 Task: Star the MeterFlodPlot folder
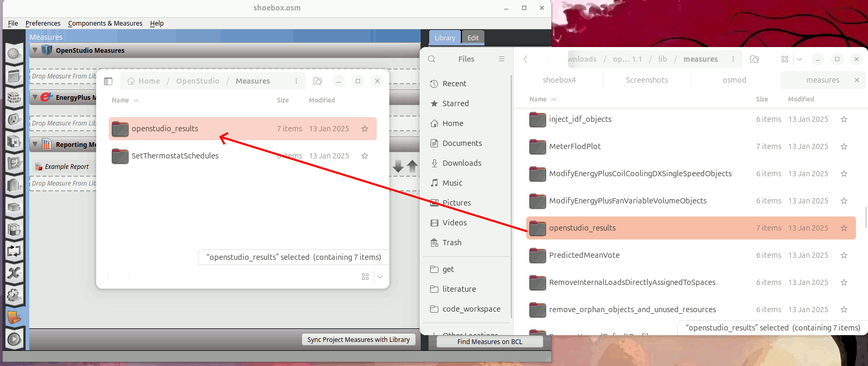[x=843, y=146]
